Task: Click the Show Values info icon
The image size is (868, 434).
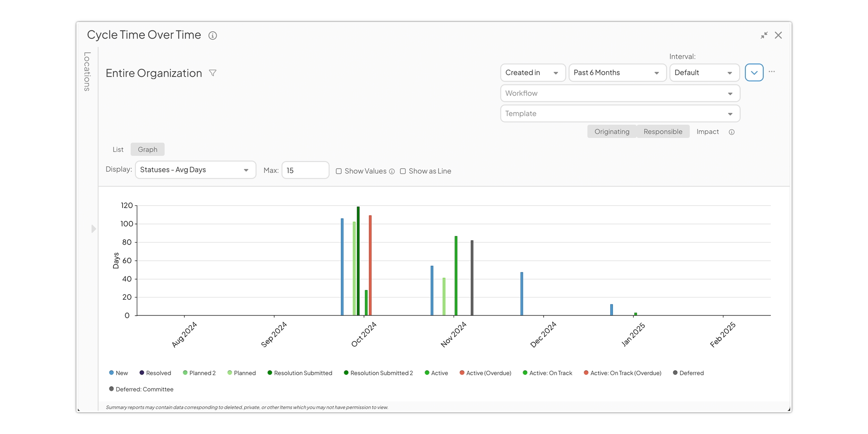Action: point(392,171)
